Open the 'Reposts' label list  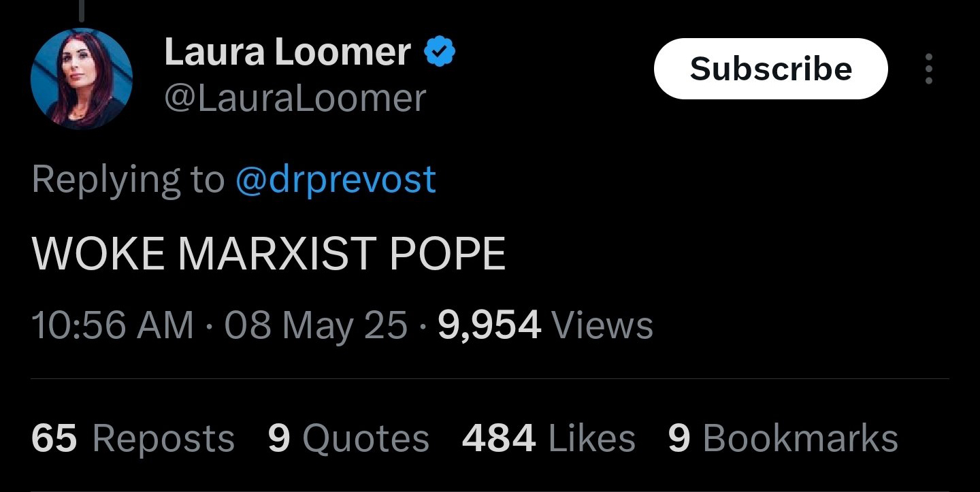point(163,438)
